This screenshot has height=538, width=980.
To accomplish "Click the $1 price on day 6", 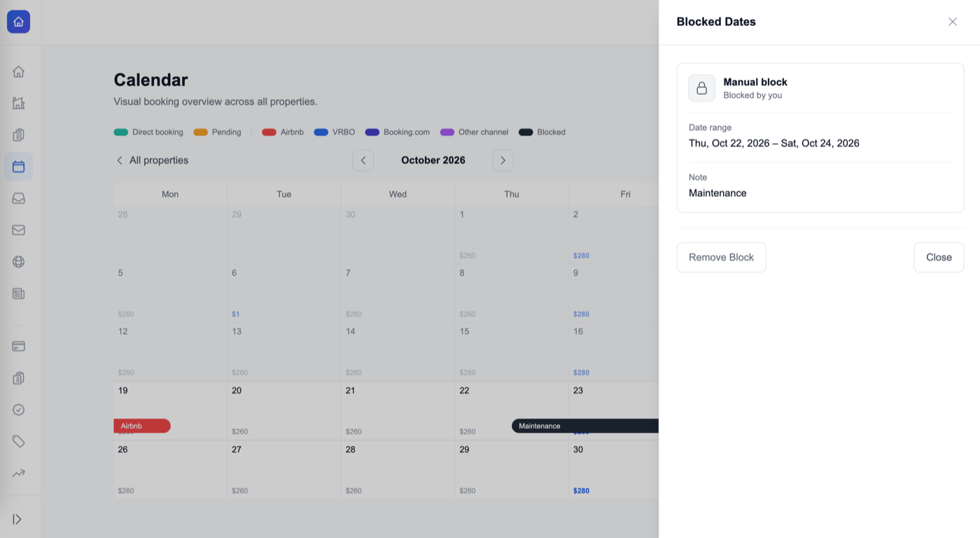I will [x=236, y=315].
